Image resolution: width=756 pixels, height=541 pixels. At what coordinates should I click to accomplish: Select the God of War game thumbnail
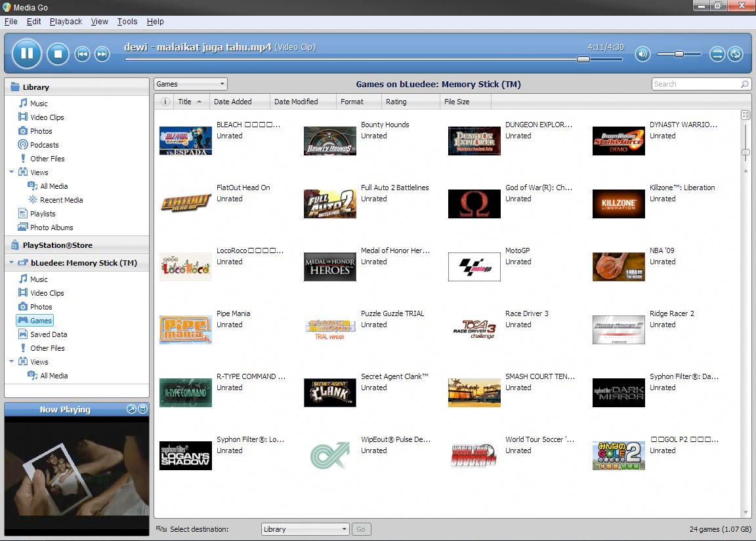tap(474, 204)
